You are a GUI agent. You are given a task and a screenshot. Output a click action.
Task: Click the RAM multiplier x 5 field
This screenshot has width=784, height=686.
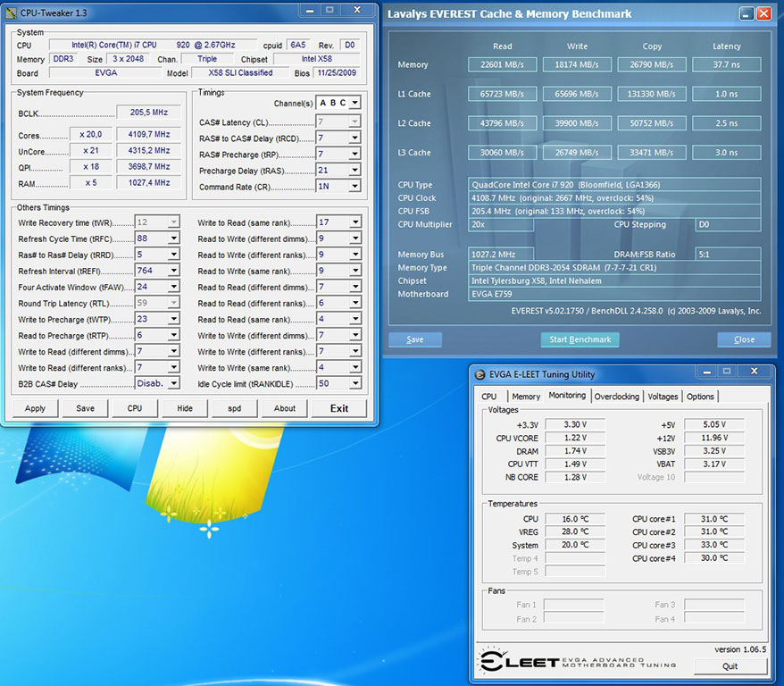click(x=90, y=183)
